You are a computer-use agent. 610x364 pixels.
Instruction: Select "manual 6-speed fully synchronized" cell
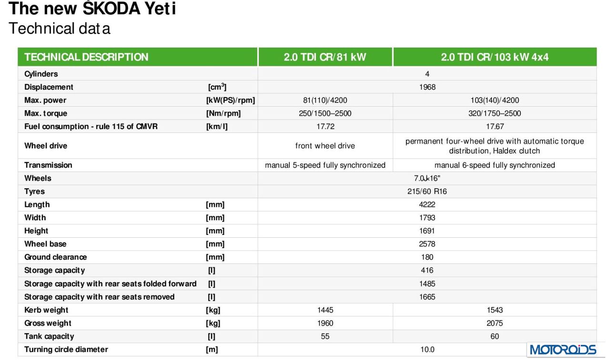tap(495, 165)
